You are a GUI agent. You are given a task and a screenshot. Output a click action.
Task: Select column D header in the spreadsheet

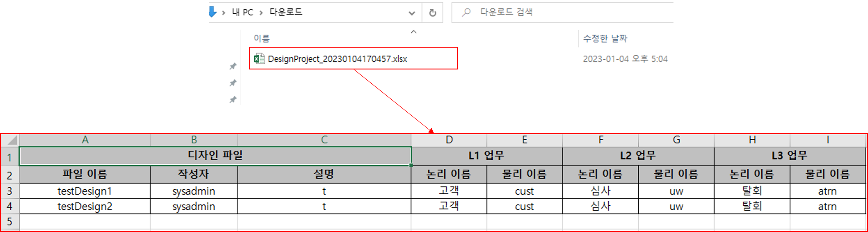coord(449,140)
